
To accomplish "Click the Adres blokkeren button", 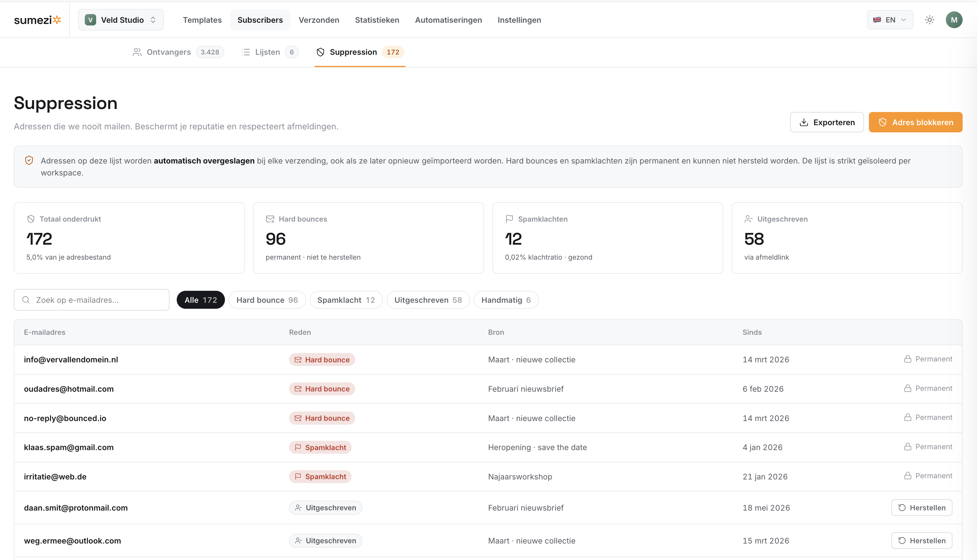I will pos(915,122).
